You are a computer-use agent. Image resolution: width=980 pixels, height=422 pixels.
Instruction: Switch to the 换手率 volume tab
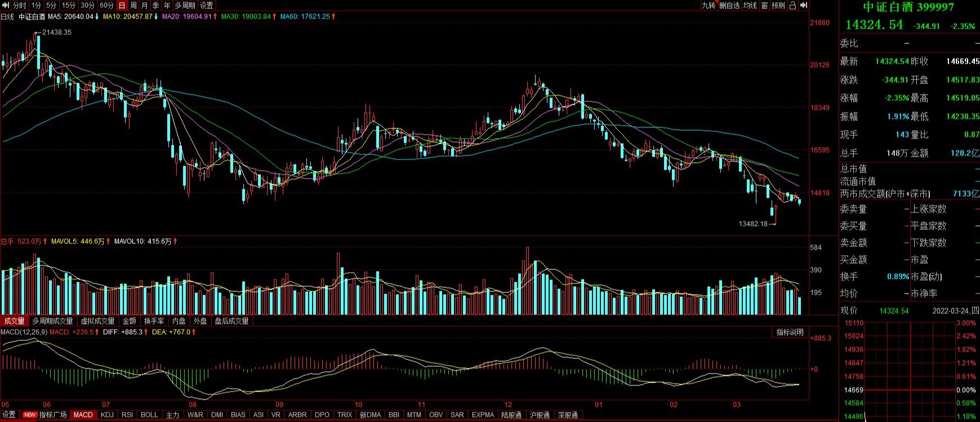point(154,321)
